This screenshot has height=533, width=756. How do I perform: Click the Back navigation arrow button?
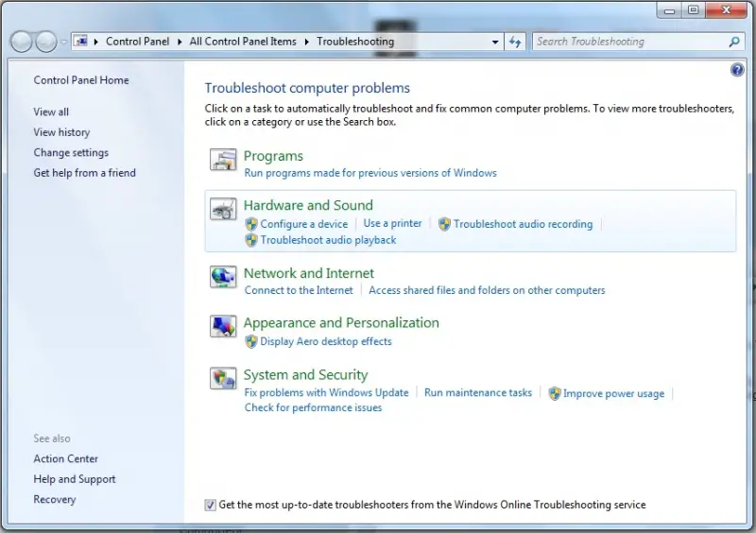21,42
